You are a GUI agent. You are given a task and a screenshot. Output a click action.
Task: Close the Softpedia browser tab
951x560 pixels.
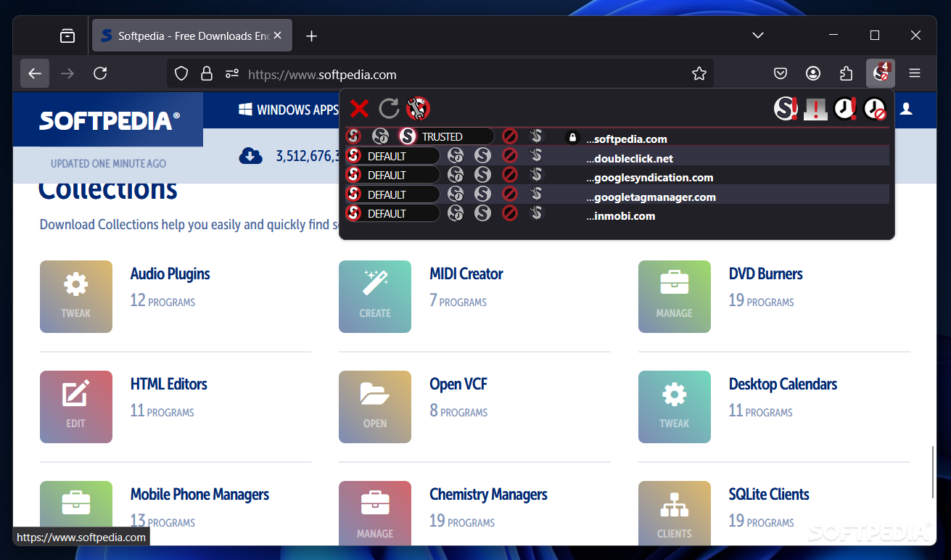coord(277,36)
